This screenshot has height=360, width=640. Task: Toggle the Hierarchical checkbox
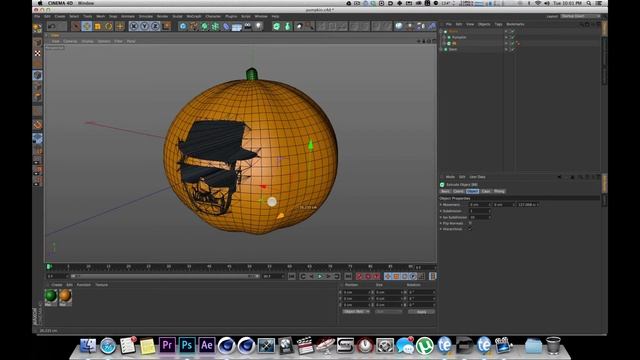coord(470,229)
